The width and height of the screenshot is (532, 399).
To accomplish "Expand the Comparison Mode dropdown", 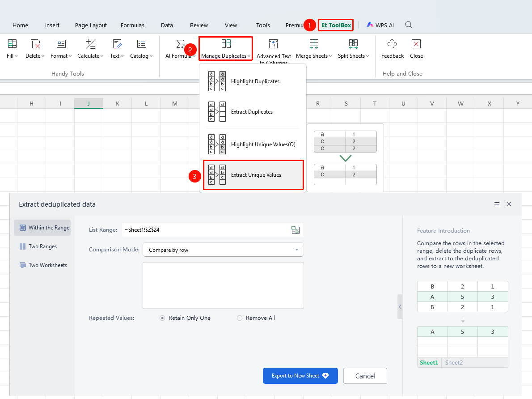I will pyautogui.click(x=223, y=250).
